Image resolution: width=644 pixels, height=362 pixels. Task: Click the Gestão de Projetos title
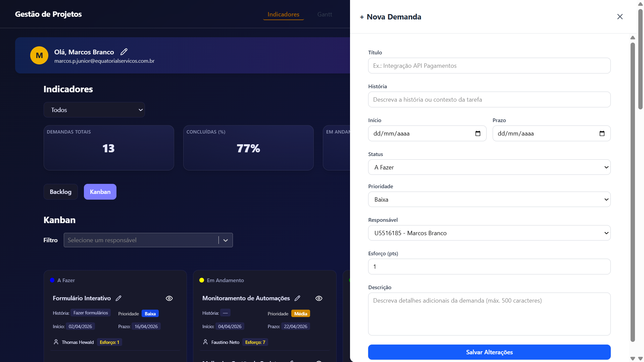(x=48, y=14)
